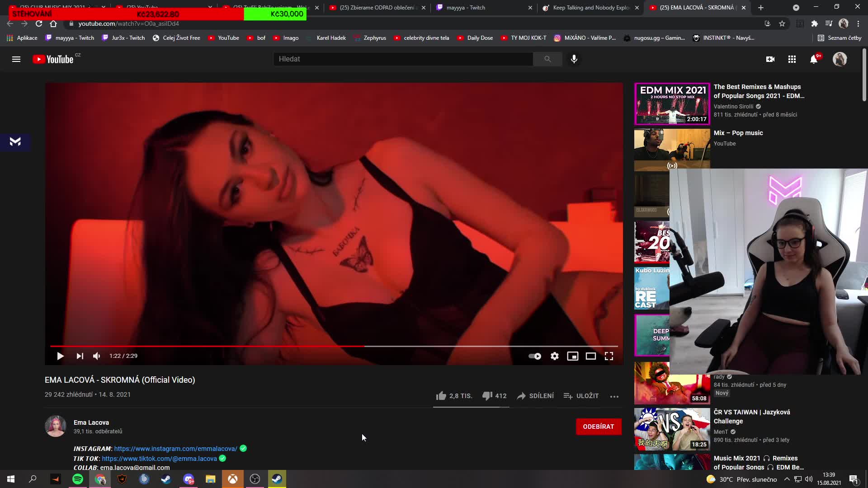
Task: Open the YouTube guide hamburger menu
Action: (x=16, y=59)
